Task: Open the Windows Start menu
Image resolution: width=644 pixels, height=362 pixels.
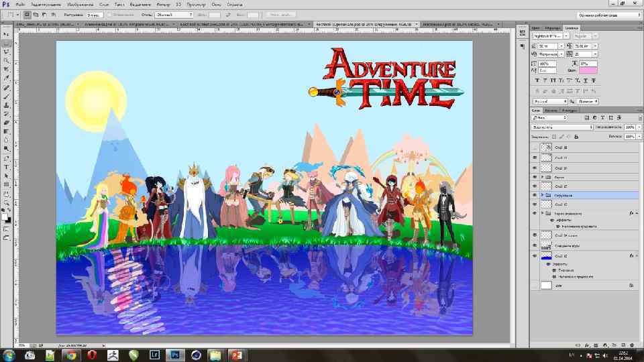Action: click(x=9, y=355)
